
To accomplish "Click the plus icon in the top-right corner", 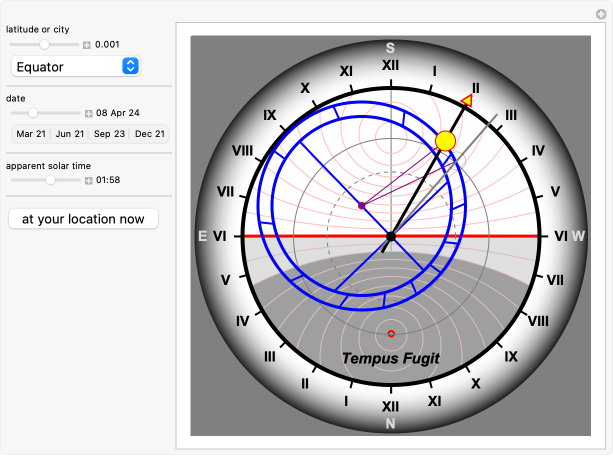I will click(x=600, y=14).
